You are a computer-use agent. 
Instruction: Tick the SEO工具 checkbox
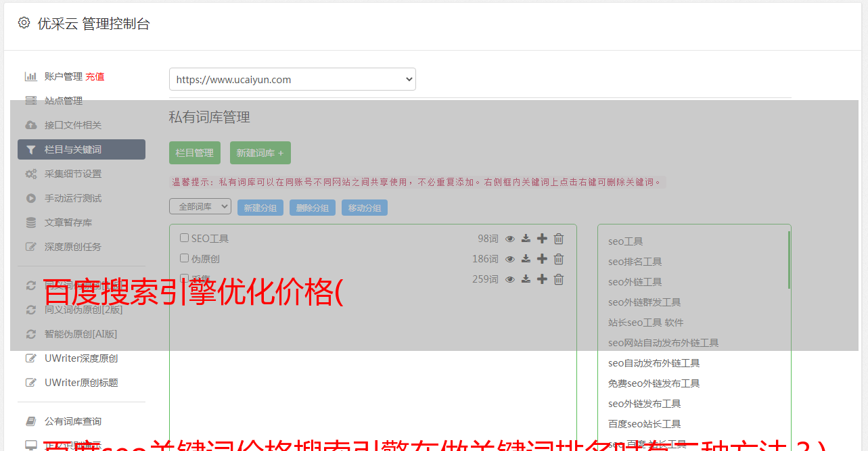[184, 238]
